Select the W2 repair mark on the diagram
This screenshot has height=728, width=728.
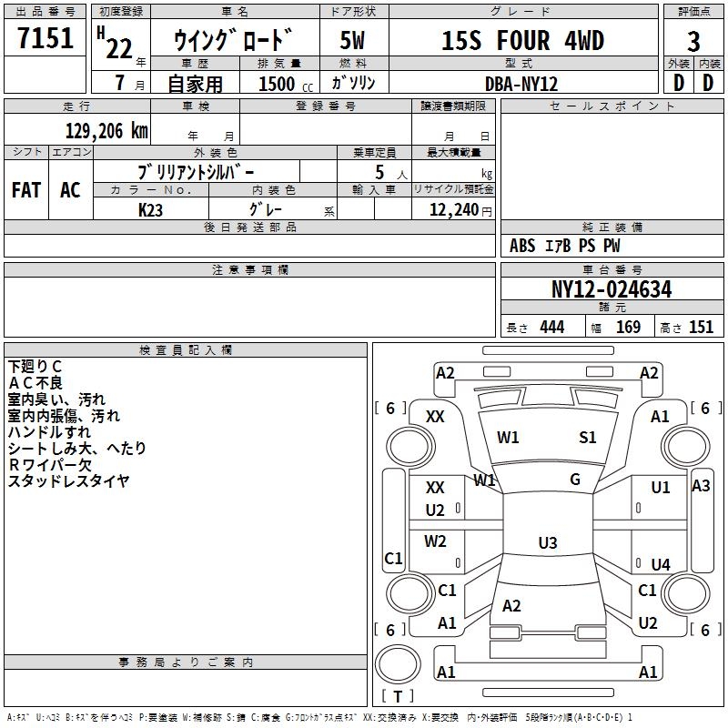tap(435, 541)
